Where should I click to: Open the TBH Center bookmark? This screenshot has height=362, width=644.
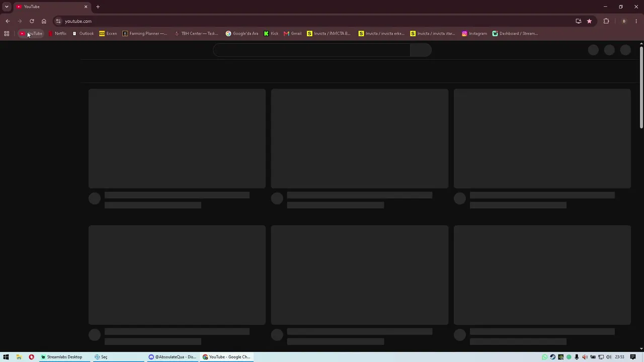[196, 34]
